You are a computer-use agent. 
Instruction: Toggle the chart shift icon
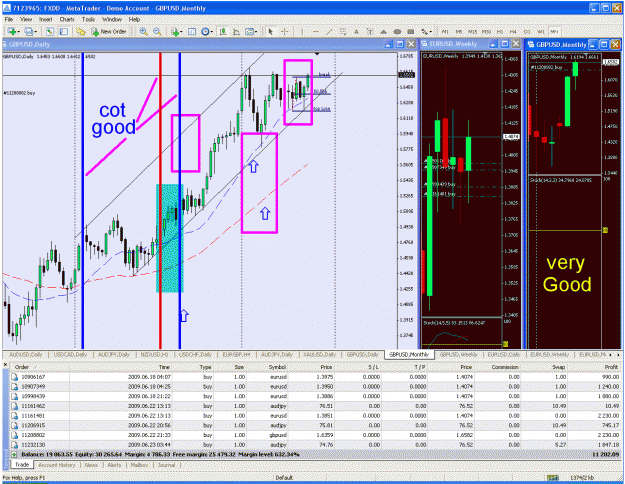coord(236,31)
